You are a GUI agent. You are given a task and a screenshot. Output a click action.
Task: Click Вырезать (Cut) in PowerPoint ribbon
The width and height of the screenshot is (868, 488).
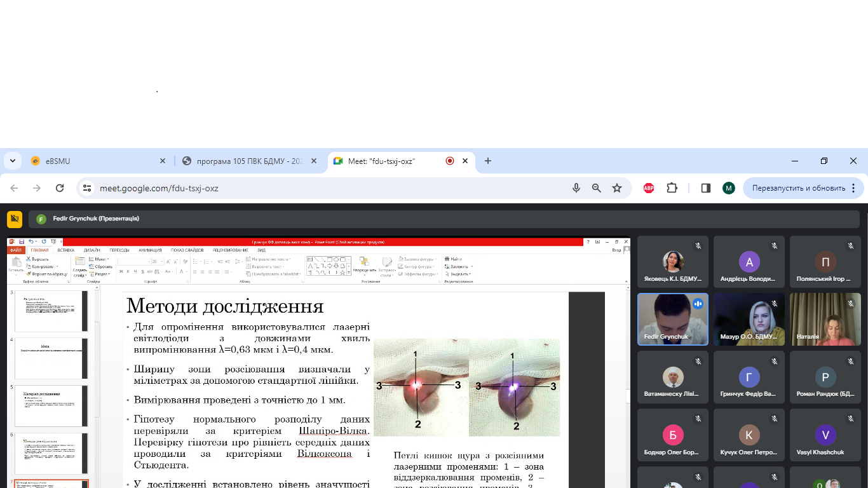point(37,259)
